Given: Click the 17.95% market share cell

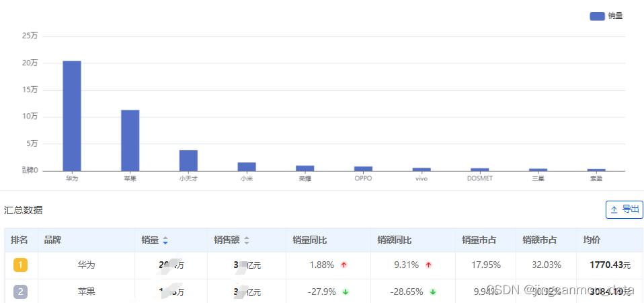Looking at the screenshot, I should tap(486, 265).
